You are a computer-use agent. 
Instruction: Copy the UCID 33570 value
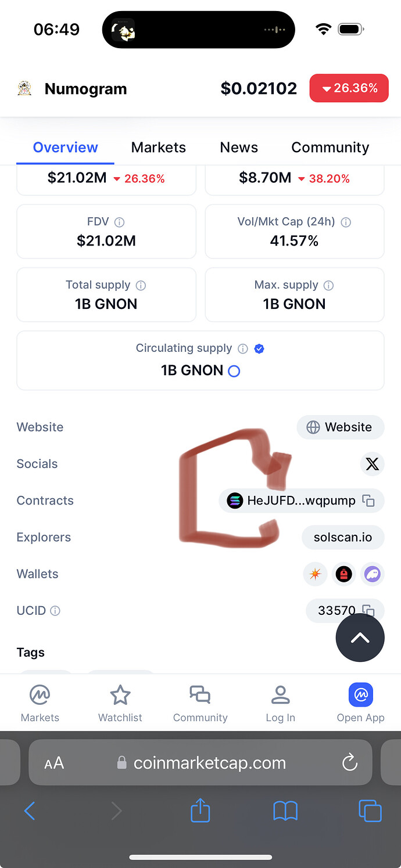coord(368,610)
